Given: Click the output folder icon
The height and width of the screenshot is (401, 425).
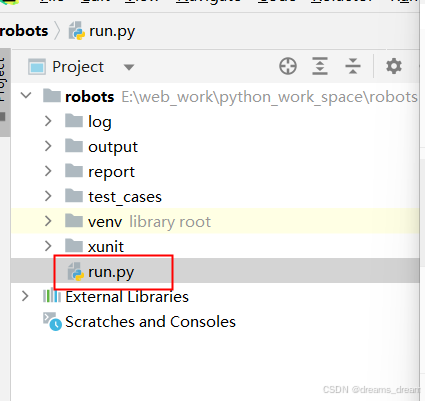Looking at the screenshot, I should (74, 145).
